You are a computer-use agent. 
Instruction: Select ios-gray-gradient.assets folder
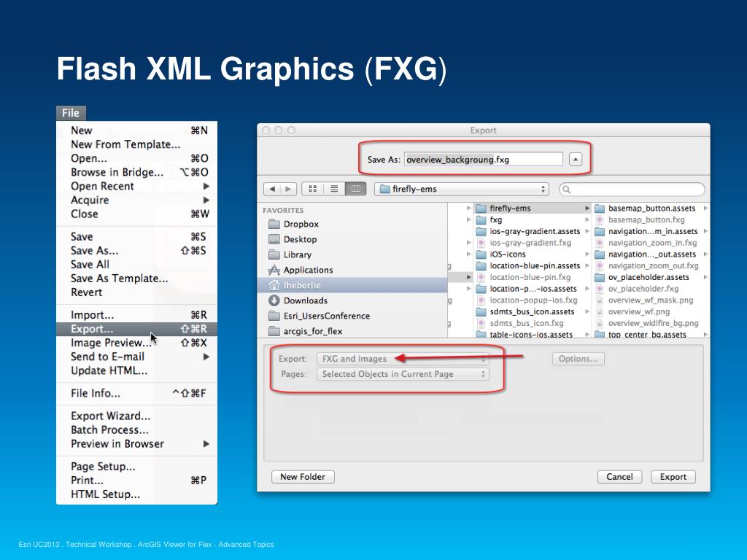(533, 231)
